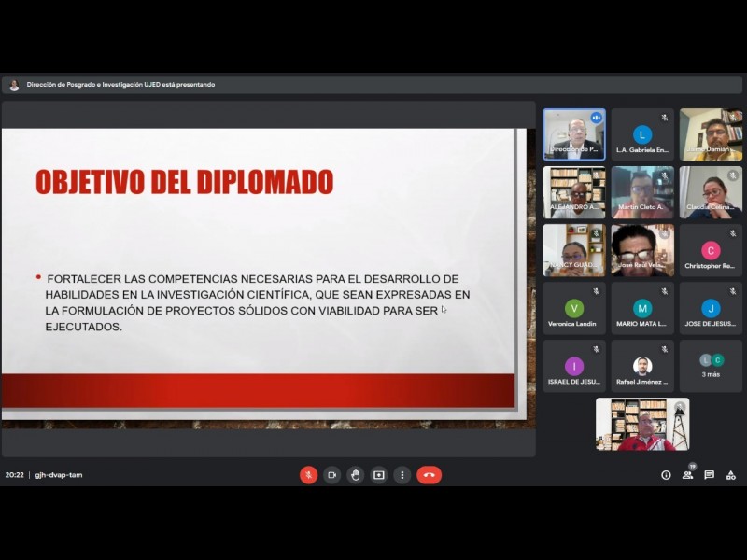Select the Dirección de P... speaker tile

click(574, 134)
